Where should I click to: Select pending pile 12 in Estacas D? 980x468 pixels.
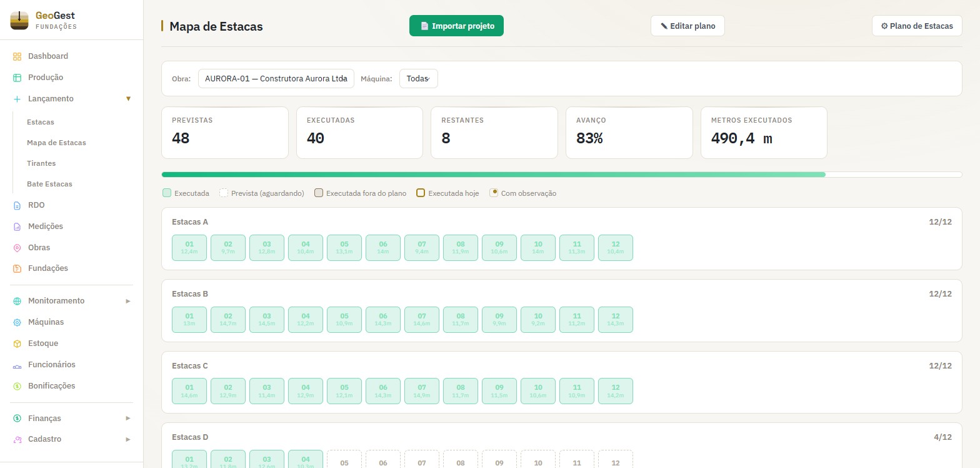coord(616,459)
